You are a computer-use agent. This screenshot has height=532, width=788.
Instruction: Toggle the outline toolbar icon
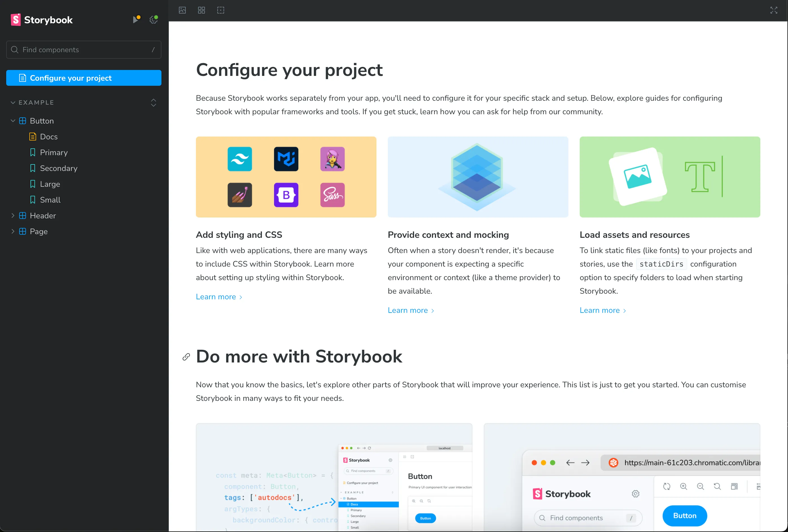click(220, 10)
